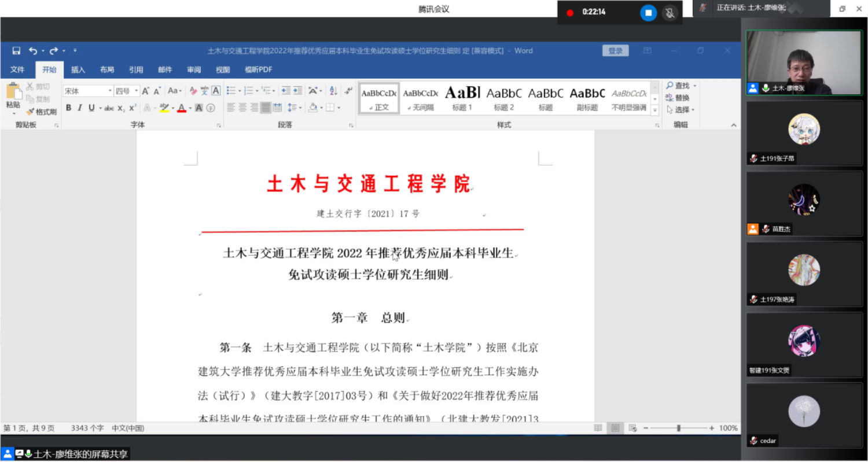Open the font name dropdown (宋体)
Viewport: 868px width, 462px height.
(x=110, y=91)
